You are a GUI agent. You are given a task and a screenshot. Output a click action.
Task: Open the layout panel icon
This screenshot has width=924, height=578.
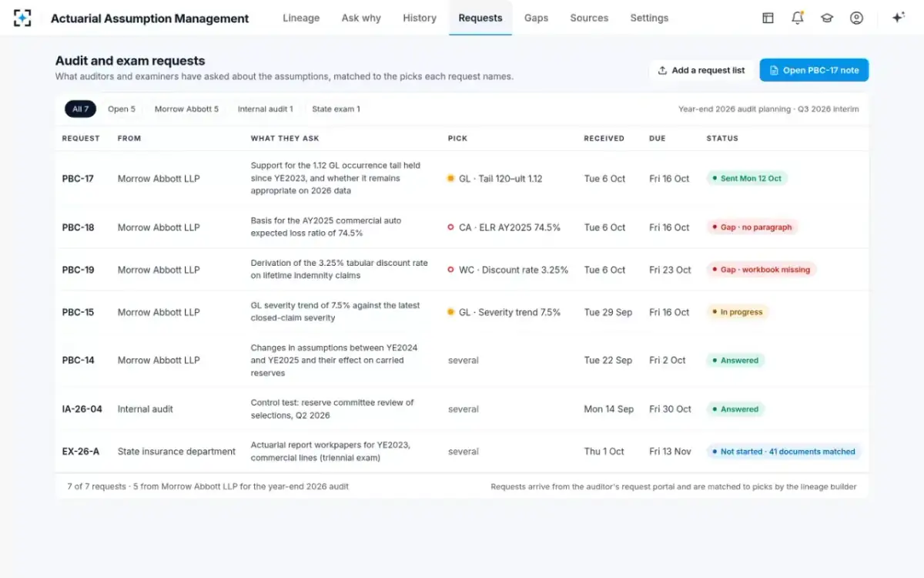click(768, 18)
